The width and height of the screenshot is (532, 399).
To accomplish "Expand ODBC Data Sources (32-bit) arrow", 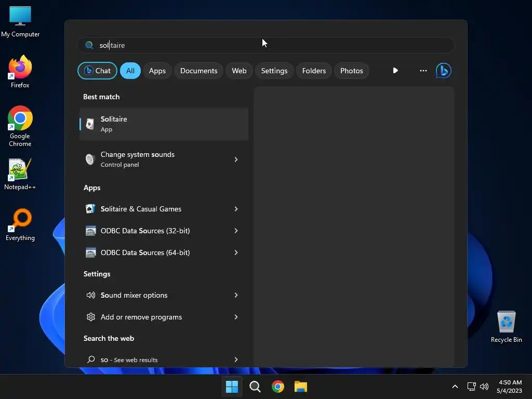I will click(x=236, y=231).
